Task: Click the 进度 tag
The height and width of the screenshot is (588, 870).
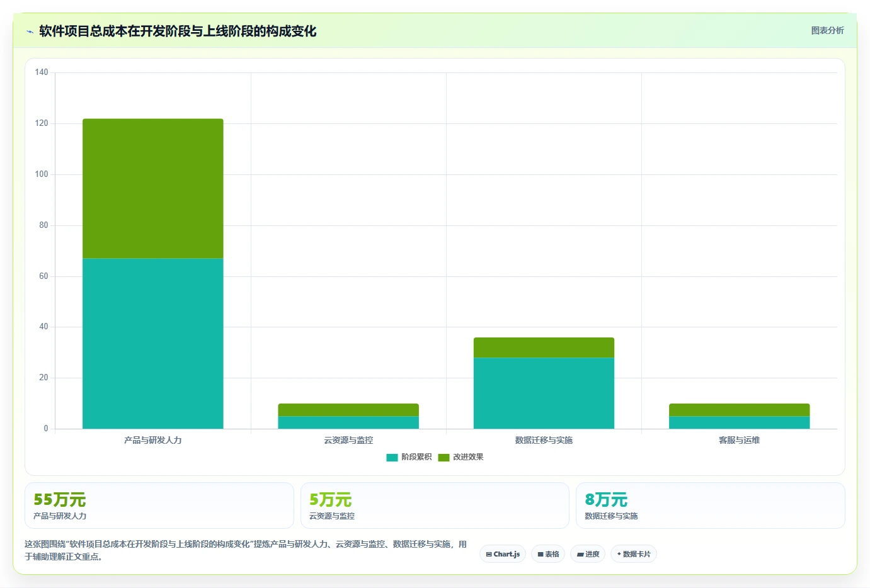Action: pyautogui.click(x=588, y=554)
